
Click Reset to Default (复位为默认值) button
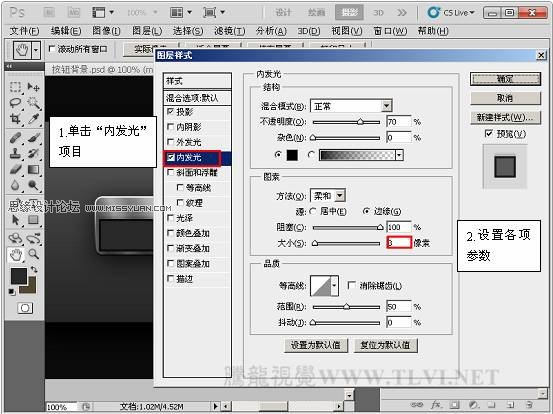pos(385,345)
